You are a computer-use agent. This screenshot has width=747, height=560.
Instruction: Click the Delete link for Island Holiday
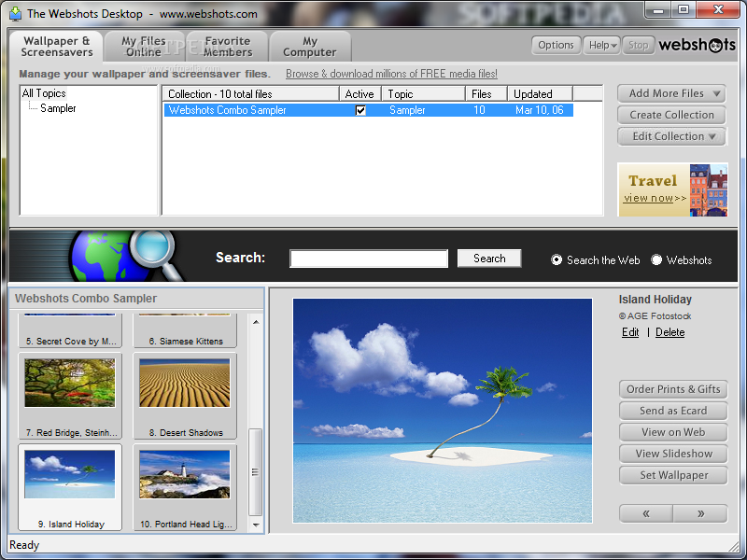point(669,332)
